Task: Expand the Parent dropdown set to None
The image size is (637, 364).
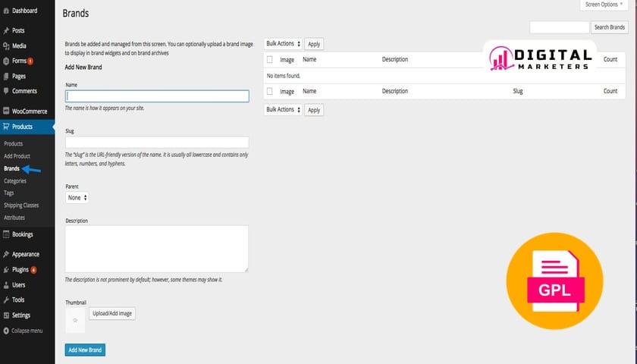Action: pos(77,197)
